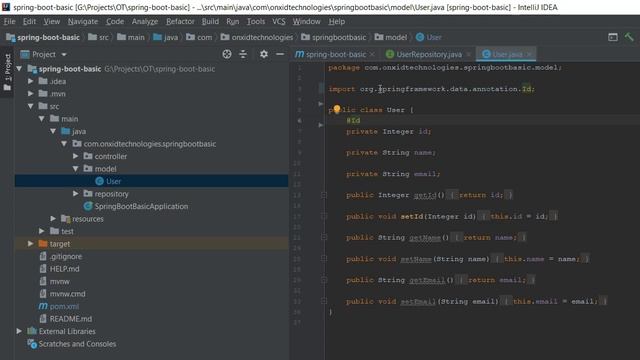
Task: Click the fold marker beside getEmail method
Action: pyautogui.click(x=324, y=280)
